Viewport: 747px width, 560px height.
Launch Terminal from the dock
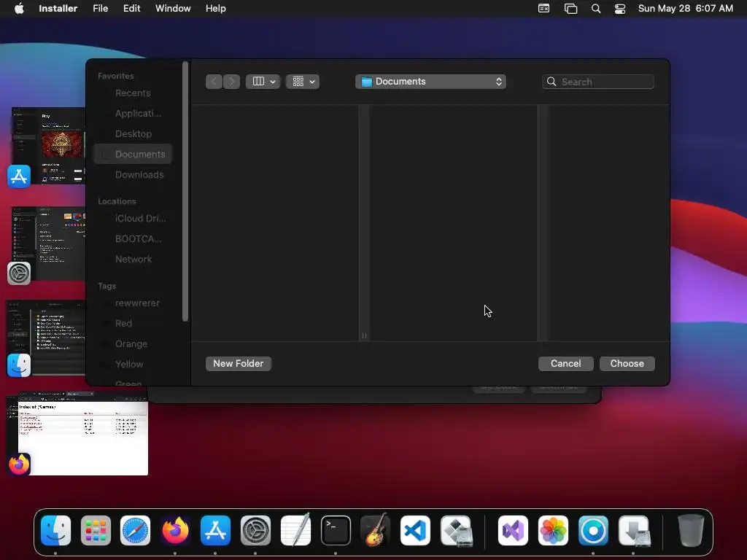click(336, 531)
